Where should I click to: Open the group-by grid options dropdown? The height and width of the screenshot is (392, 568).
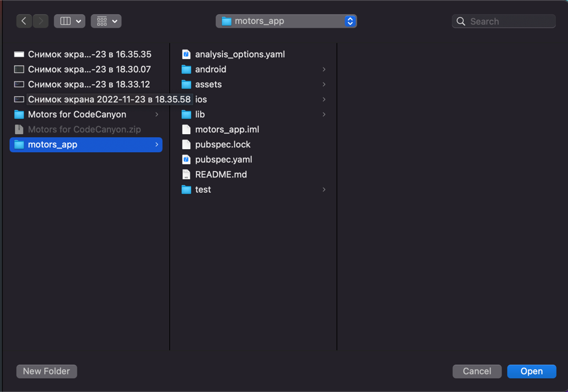[106, 21]
